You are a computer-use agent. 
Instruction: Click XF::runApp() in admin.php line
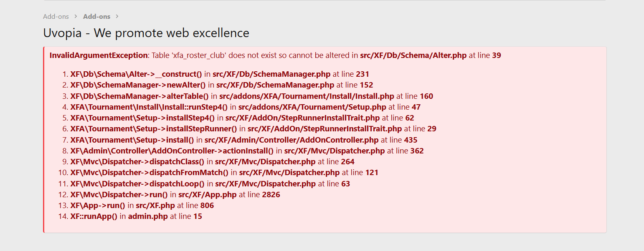click(x=136, y=216)
